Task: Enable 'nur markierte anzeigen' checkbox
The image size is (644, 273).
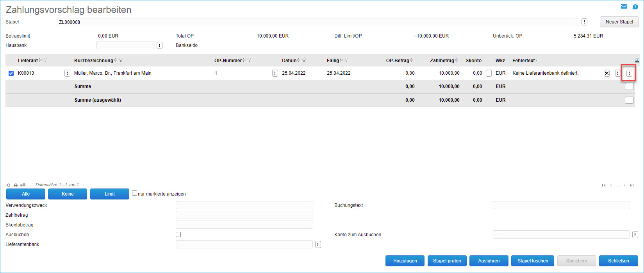Action: [x=134, y=193]
